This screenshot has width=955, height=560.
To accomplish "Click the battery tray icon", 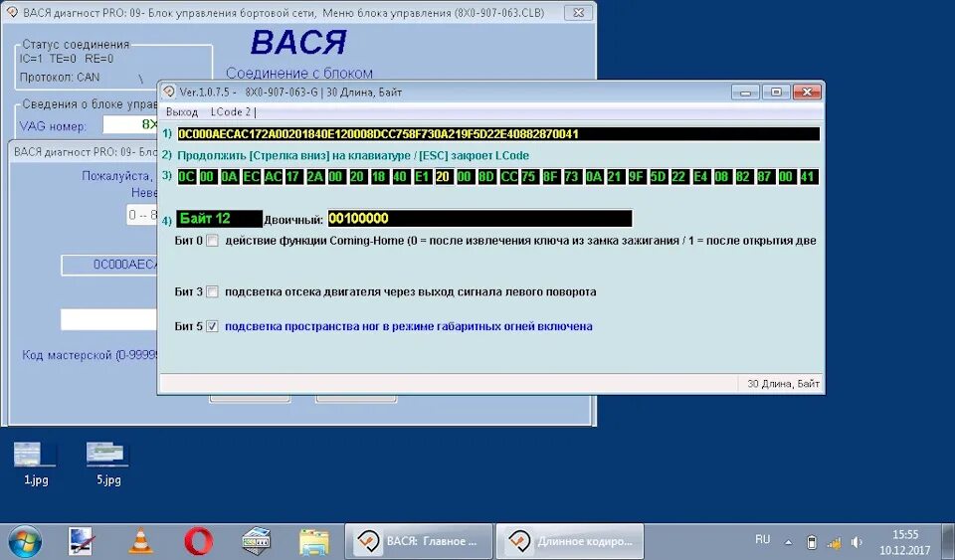I will pos(812,542).
